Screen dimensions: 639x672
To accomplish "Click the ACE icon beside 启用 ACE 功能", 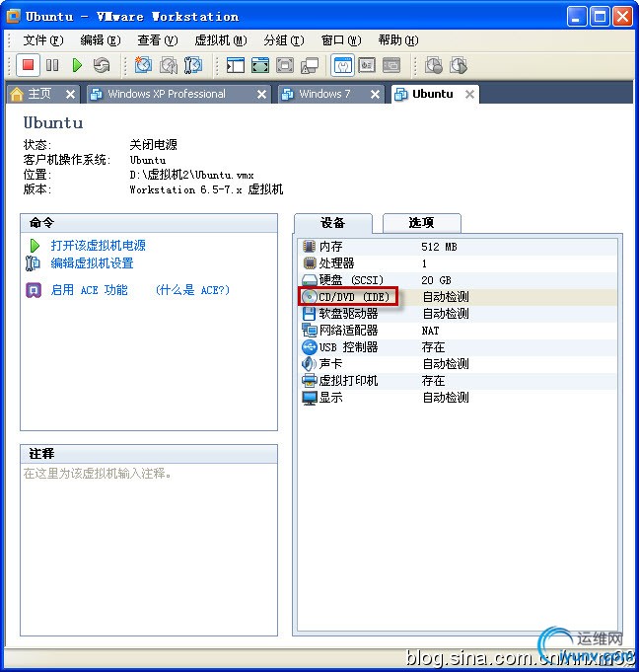I will 34,290.
